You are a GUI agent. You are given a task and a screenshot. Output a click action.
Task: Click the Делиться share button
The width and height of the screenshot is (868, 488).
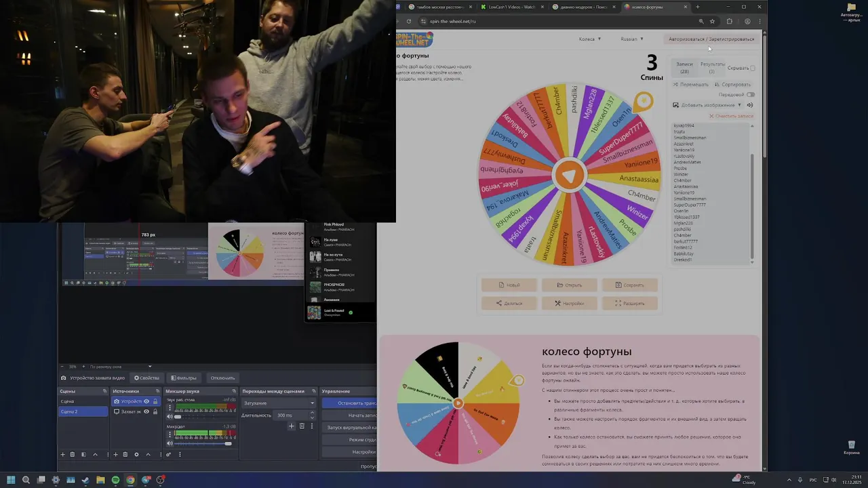[x=509, y=303]
